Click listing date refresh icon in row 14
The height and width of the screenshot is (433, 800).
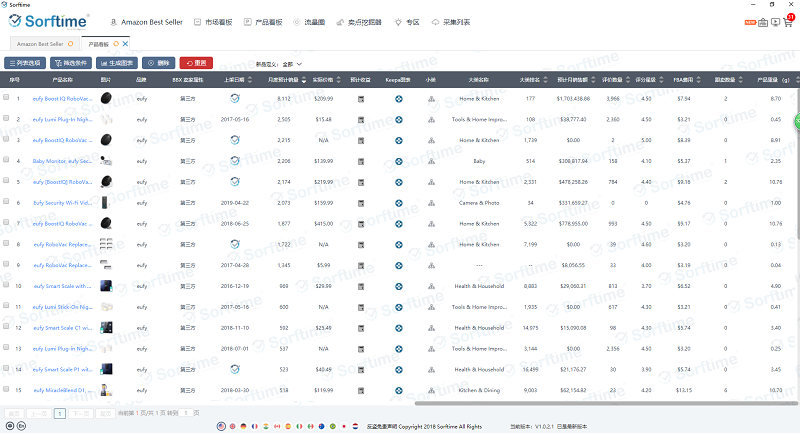(235, 369)
